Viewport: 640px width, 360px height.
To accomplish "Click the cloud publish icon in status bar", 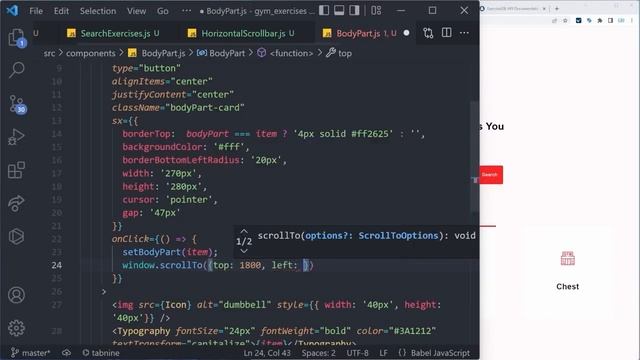I will click(x=66, y=353).
